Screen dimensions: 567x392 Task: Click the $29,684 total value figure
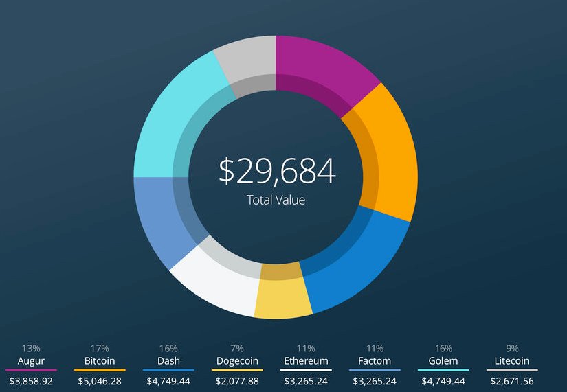coord(278,171)
